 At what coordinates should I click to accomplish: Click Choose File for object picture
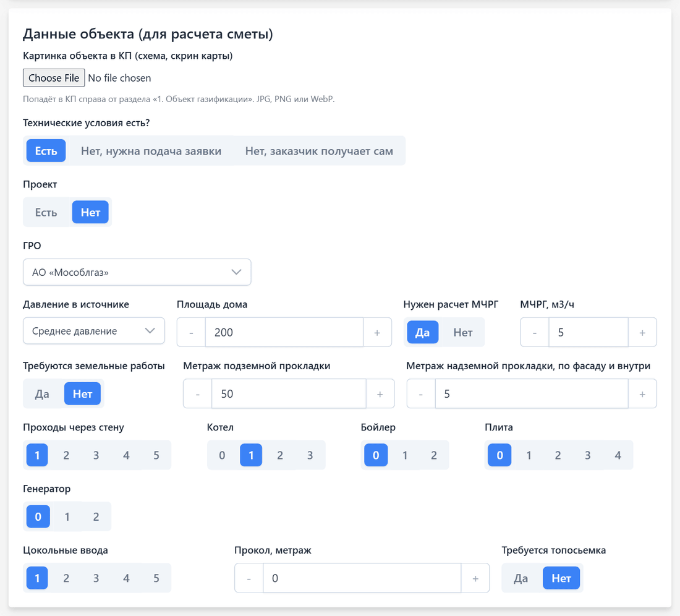(54, 78)
